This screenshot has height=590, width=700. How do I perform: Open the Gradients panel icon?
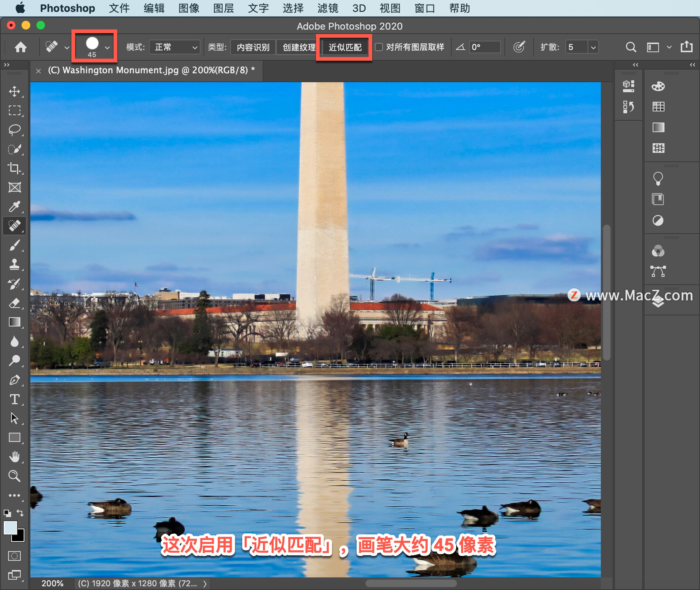click(x=658, y=128)
